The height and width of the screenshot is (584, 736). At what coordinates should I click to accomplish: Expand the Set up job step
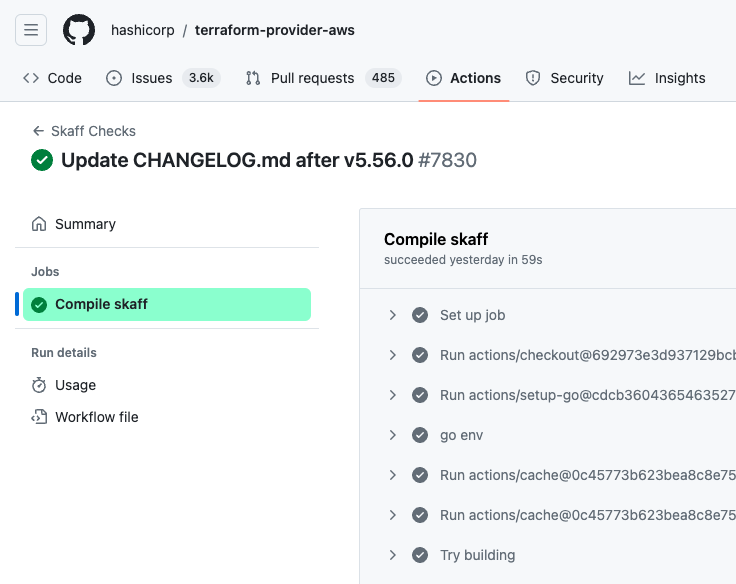(x=393, y=315)
